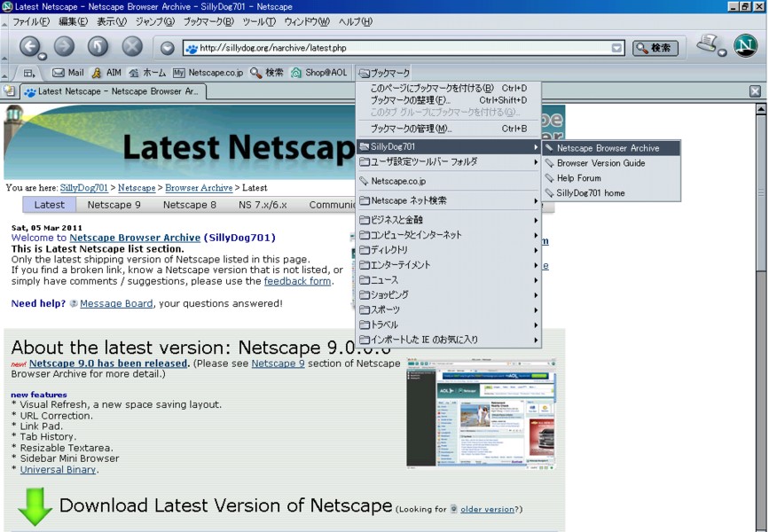Open Shop@AOL toolbar link
This screenshot has width=769, height=532.
[x=318, y=73]
